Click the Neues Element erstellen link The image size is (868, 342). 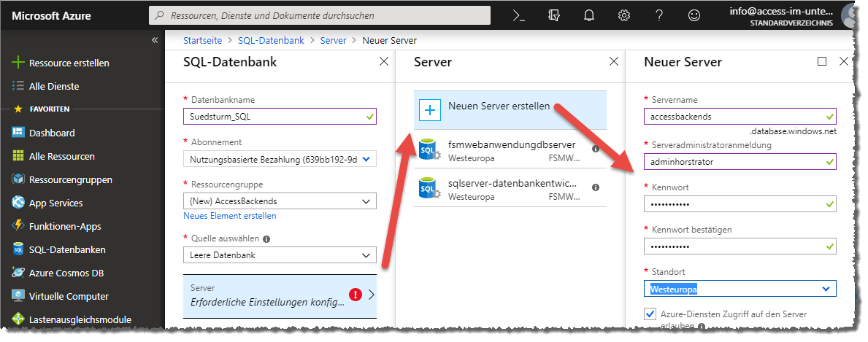tap(230, 216)
